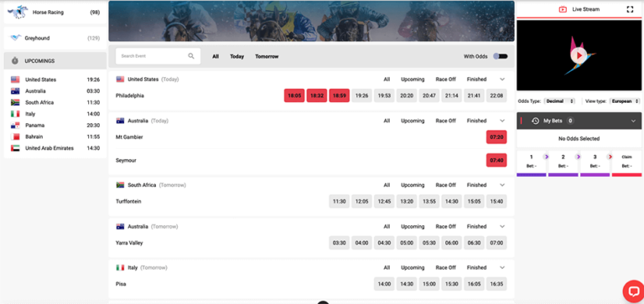Click the search magnifier icon
Screen dimensions: 644x304
coord(191,56)
